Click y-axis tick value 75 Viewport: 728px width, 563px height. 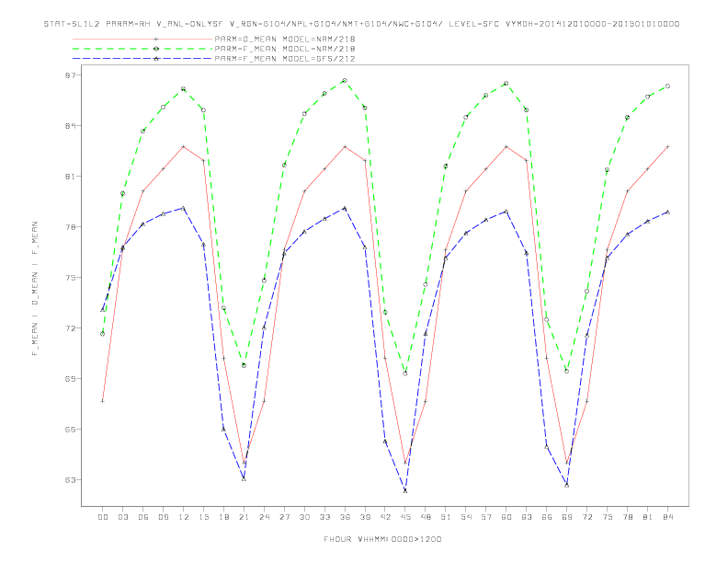(70, 278)
